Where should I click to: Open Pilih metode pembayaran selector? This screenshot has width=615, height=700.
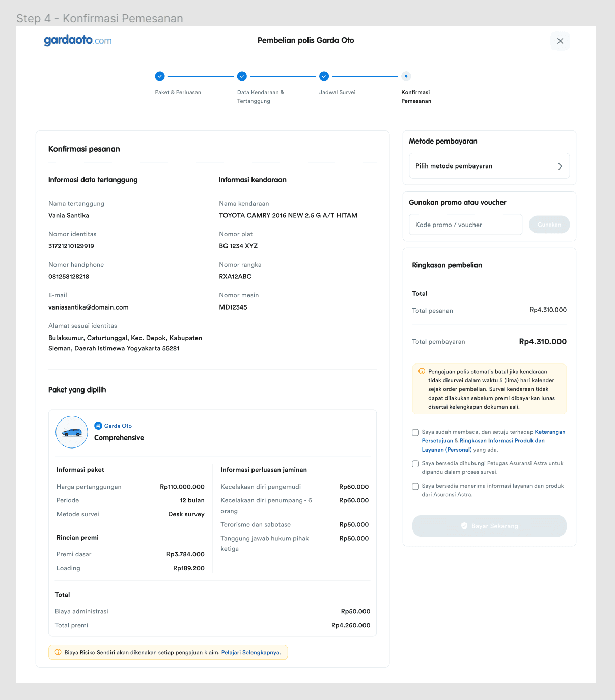489,166
